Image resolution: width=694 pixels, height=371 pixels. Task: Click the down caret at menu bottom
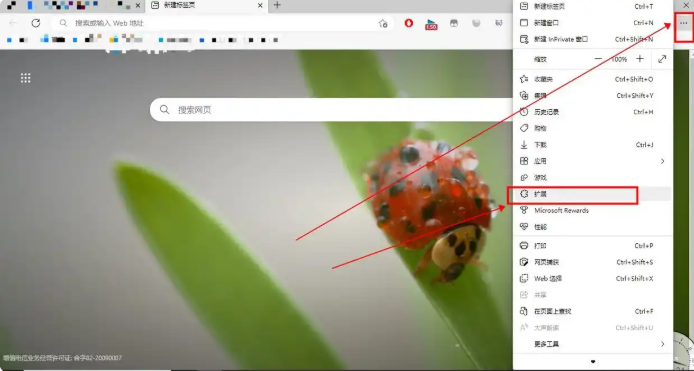coord(593,362)
